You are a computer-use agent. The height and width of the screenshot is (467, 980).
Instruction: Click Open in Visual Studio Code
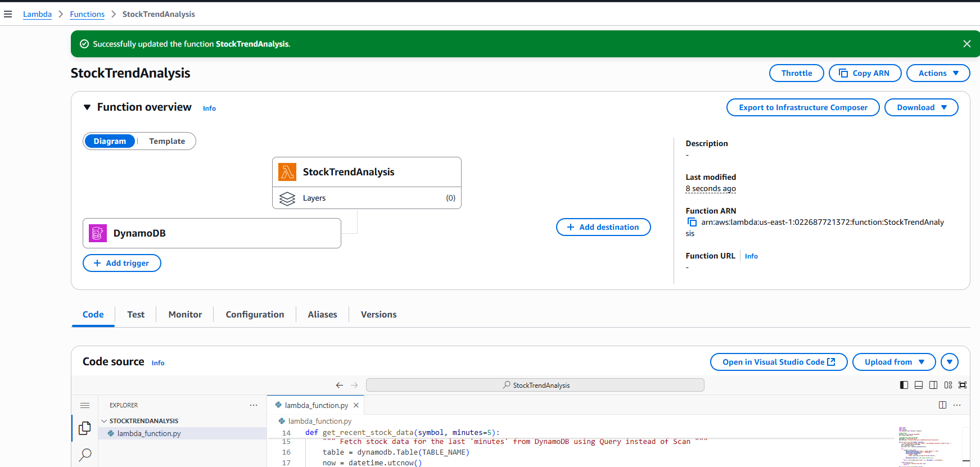point(779,362)
